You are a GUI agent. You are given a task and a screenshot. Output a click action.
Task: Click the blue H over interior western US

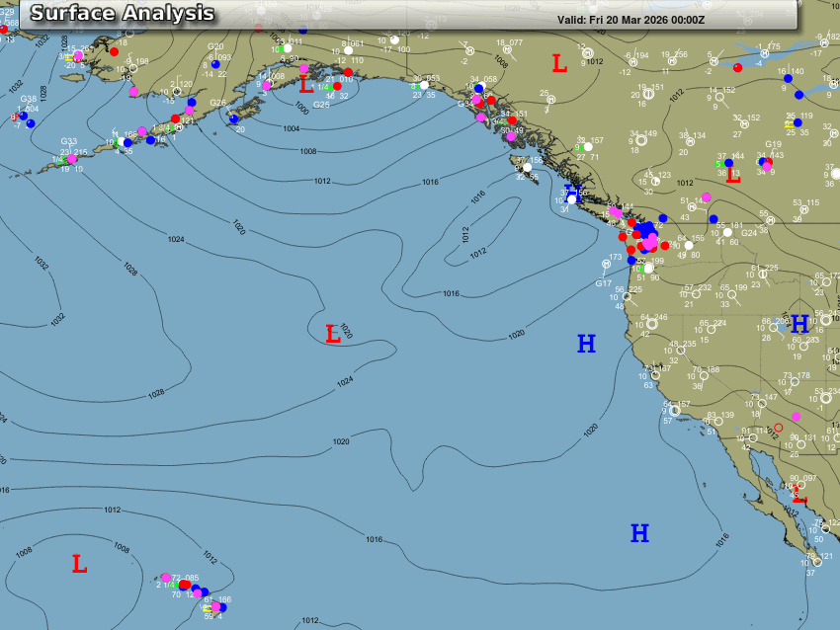pyautogui.click(x=799, y=323)
